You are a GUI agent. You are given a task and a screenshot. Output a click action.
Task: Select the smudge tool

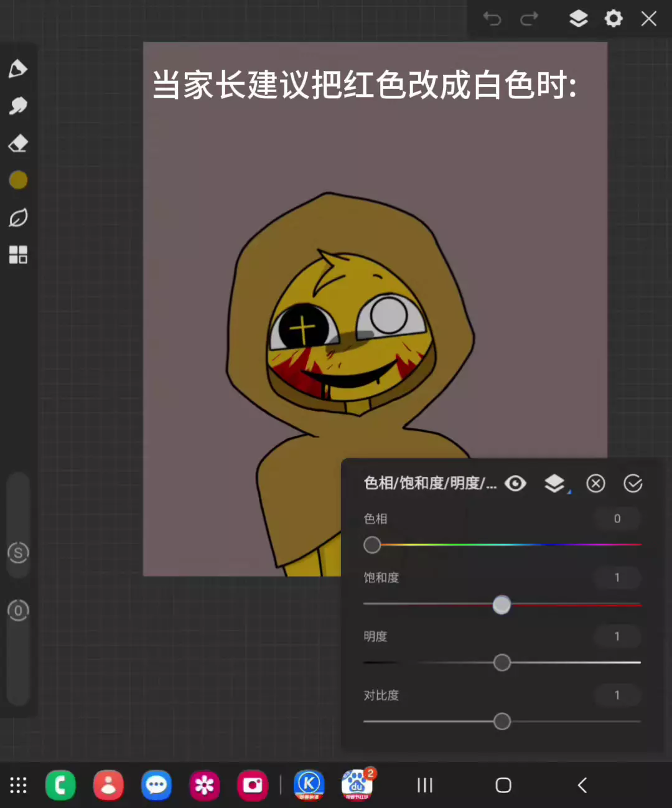(18, 106)
